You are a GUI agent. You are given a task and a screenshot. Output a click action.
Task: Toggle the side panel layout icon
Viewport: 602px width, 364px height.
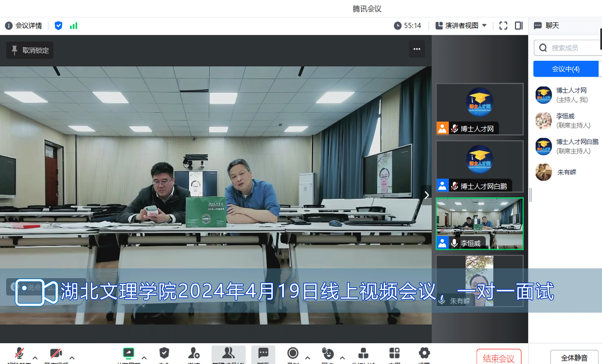click(x=519, y=25)
